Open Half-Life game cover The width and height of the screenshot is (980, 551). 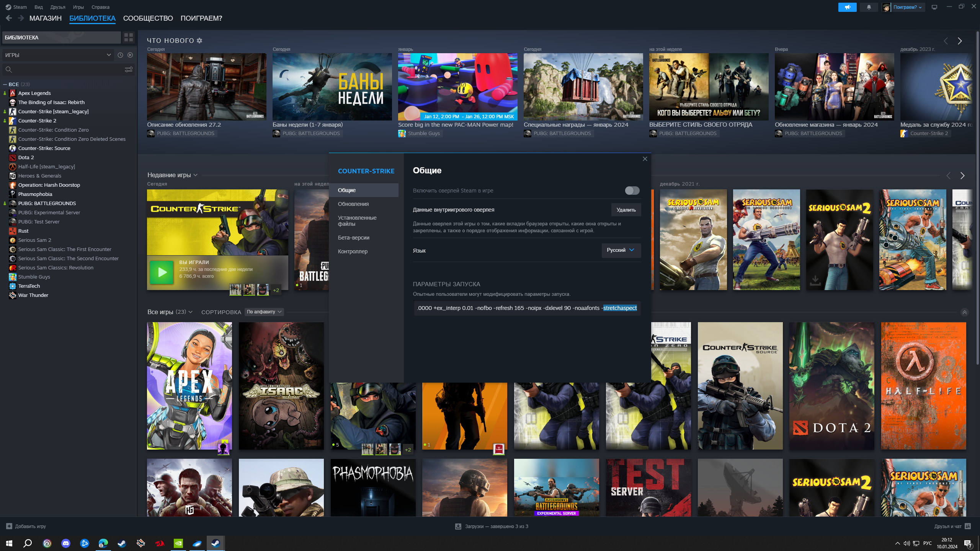coord(923,386)
